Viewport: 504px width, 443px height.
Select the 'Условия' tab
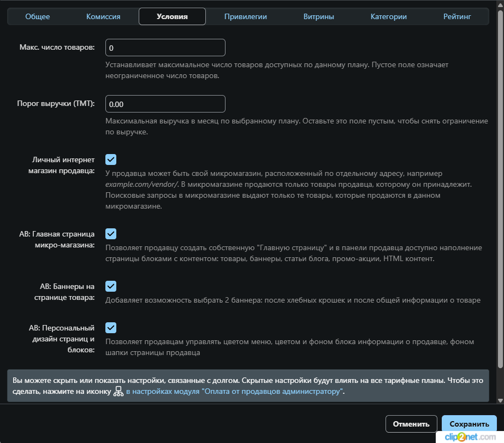click(x=172, y=16)
